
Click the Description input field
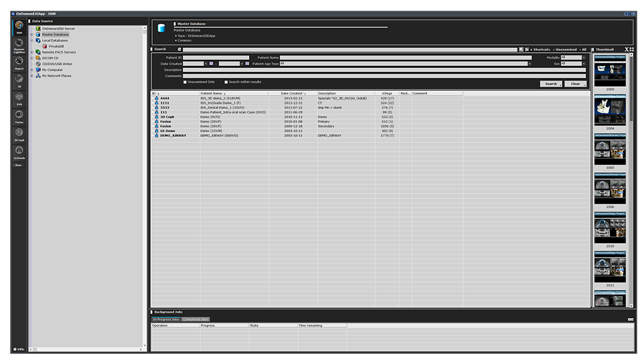tap(384, 70)
